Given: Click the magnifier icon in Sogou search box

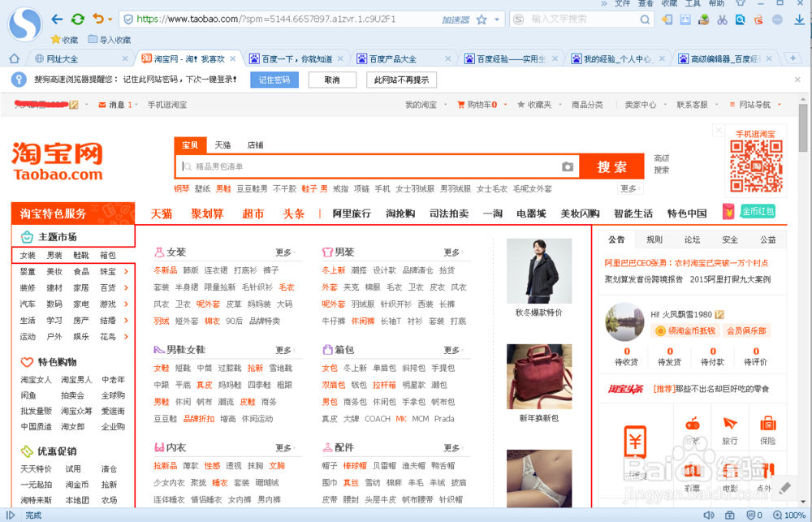Looking at the screenshot, I should (x=645, y=19).
